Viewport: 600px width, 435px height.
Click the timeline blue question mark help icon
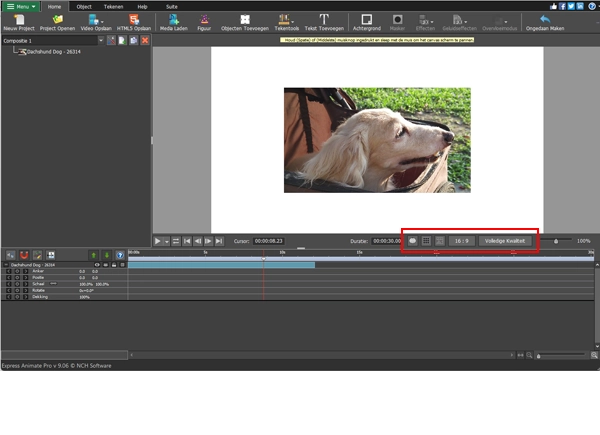tap(120, 255)
